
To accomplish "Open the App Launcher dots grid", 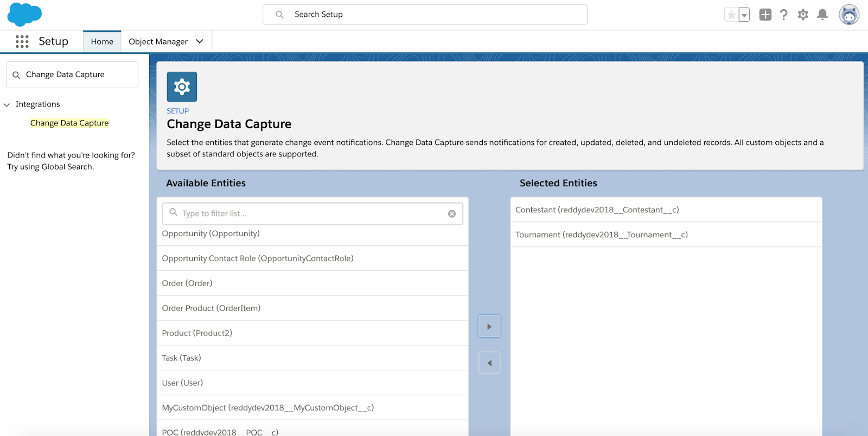I will (x=22, y=42).
